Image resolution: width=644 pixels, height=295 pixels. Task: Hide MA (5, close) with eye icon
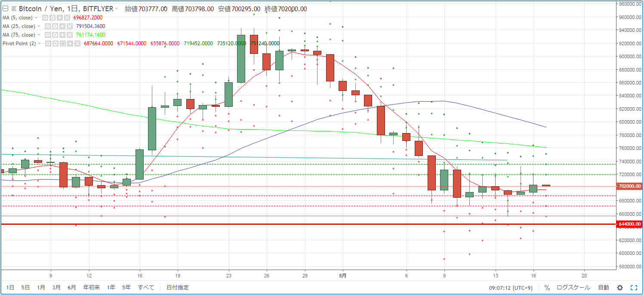tap(45, 18)
